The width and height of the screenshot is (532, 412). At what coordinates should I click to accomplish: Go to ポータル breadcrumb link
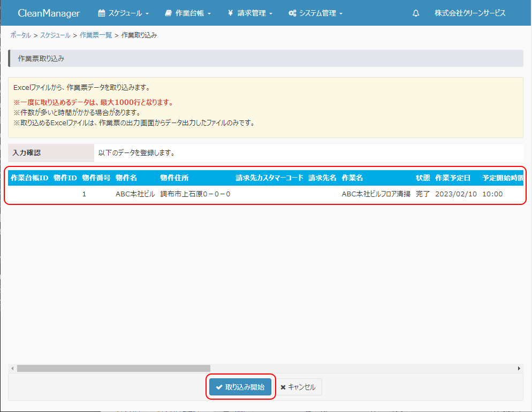tap(20, 35)
